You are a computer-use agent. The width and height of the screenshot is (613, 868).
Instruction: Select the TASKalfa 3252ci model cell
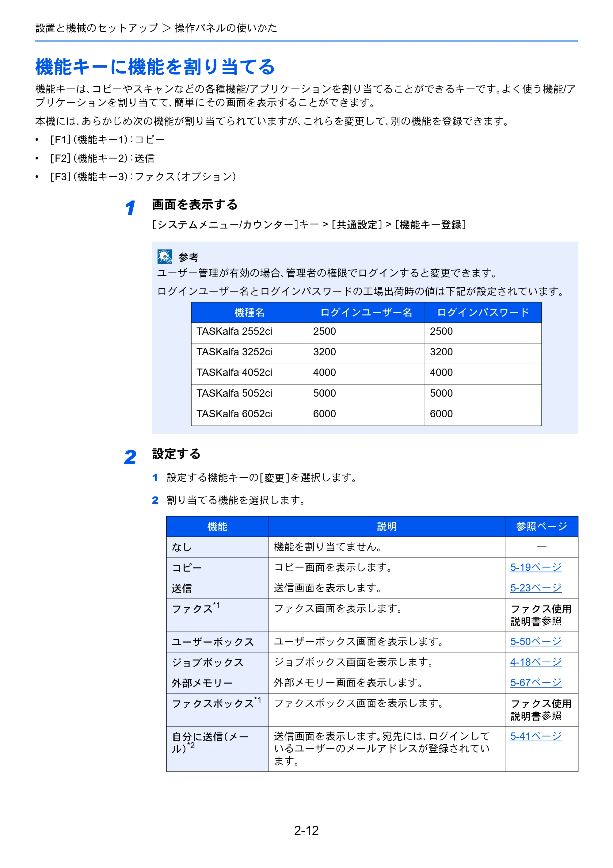249,354
